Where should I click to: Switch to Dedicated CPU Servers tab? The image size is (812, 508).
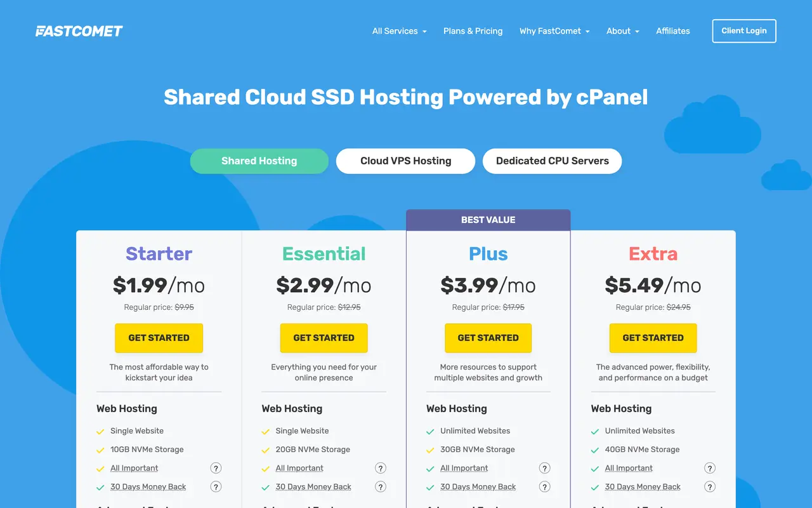pyautogui.click(x=552, y=161)
